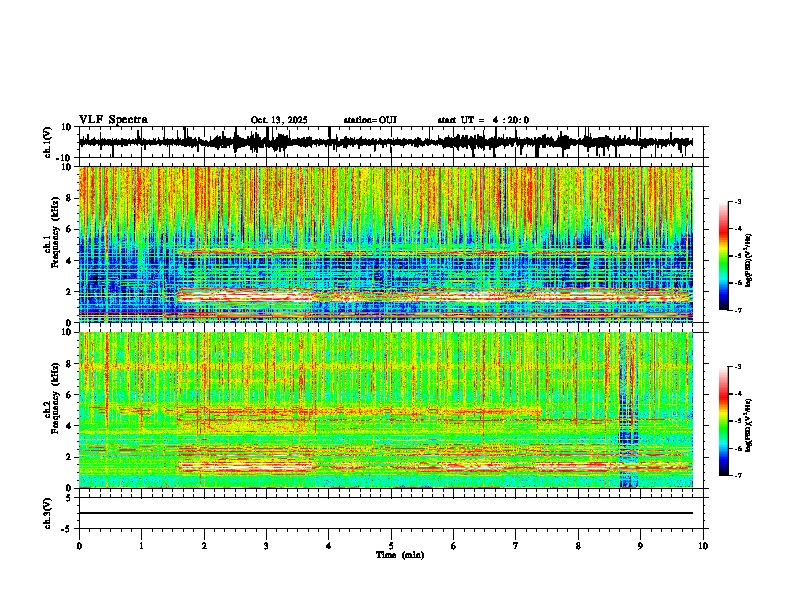Click the flat ch.3 voltage line
Image resolution: width=792 pixels, height=612 pixels.
pyautogui.click(x=385, y=513)
